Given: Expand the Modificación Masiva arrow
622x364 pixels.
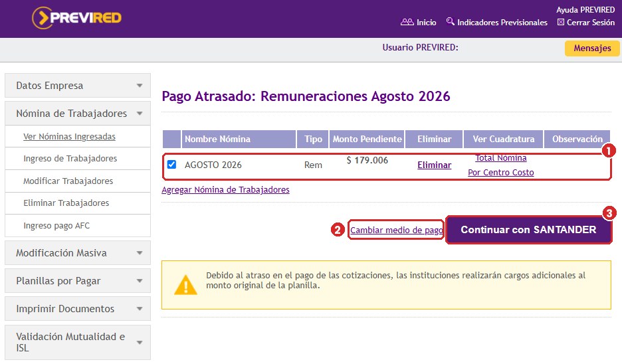Looking at the screenshot, I should [140, 253].
